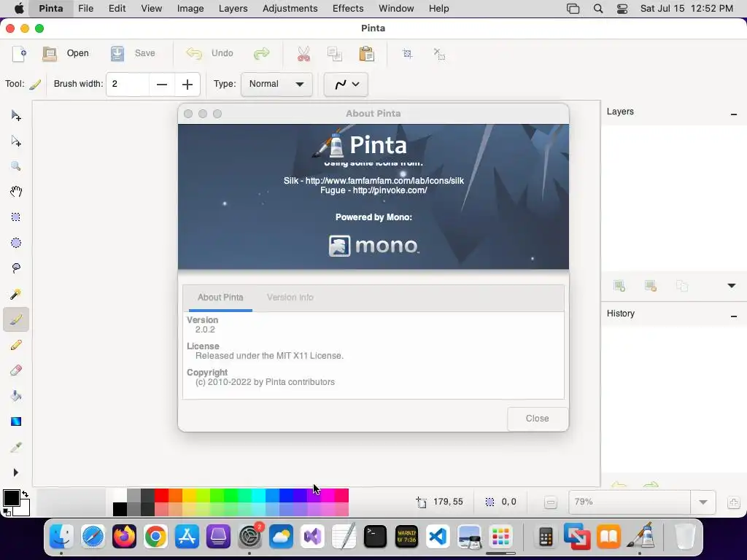Viewport: 747px width, 560px height.
Task: Select the Lasso Select tool
Action: (16, 268)
